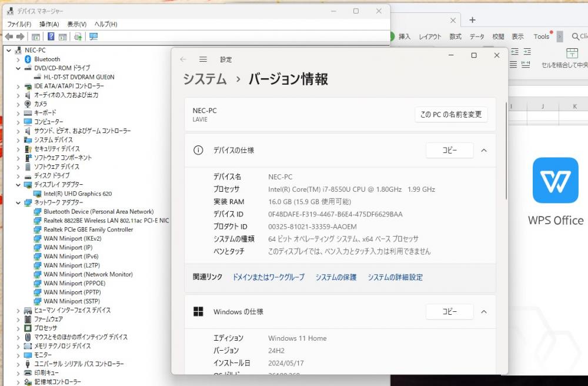Collapse the デバイスの仕様 section chevron

point(484,151)
